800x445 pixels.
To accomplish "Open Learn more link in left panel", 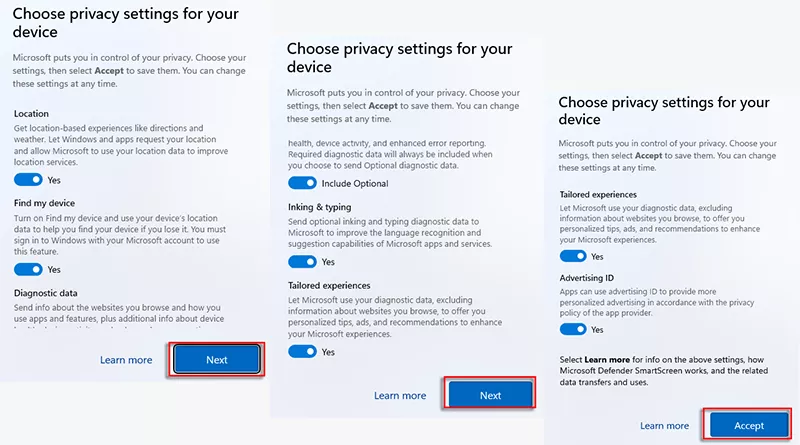I will pos(126,360).
